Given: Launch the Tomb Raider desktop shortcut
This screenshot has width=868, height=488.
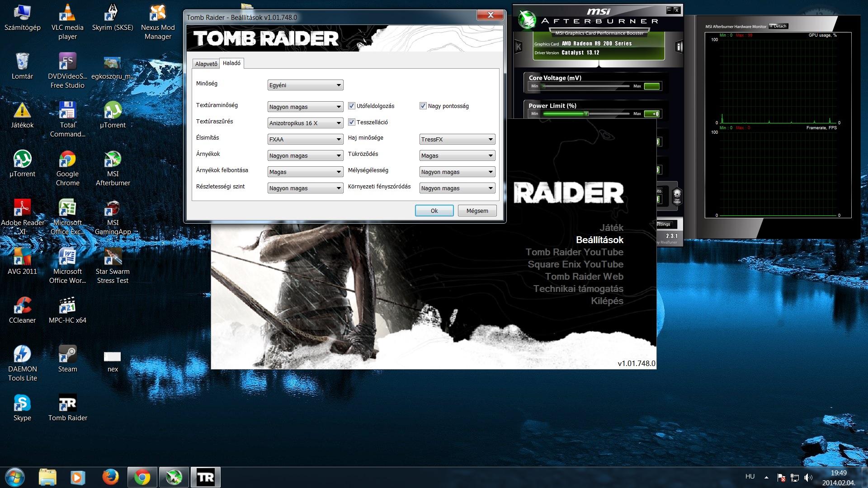Looking at the screenshot, I should (x=67, y=408).
